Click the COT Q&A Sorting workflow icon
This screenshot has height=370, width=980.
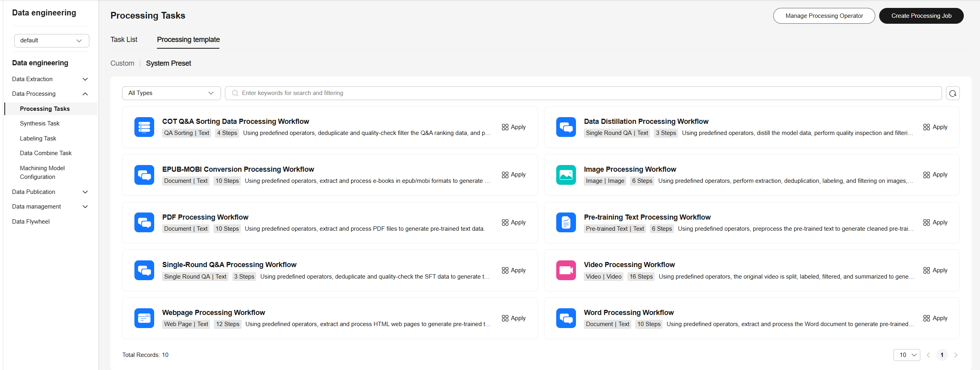[x=144, y=127]
